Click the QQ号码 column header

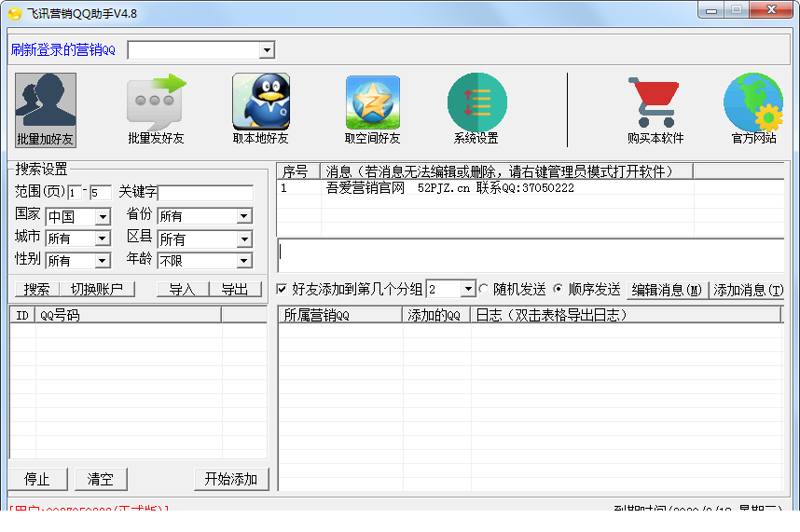pyautogui.click(x=128, y=316)
